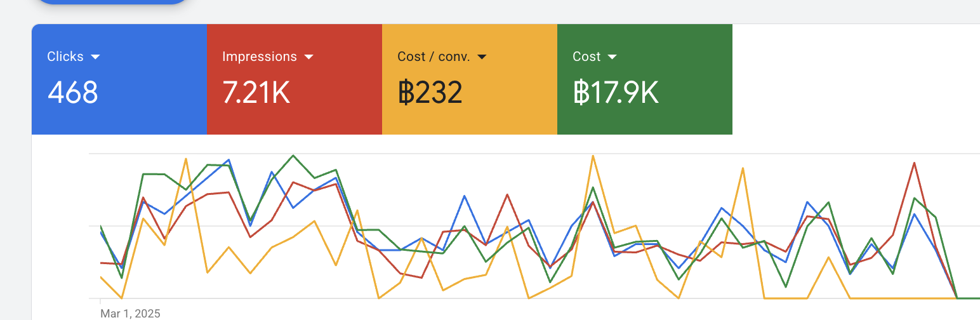This screenshot has width=980, height=320.
Task: Select the red Impressions scorecard
Action: pos(295,79)
